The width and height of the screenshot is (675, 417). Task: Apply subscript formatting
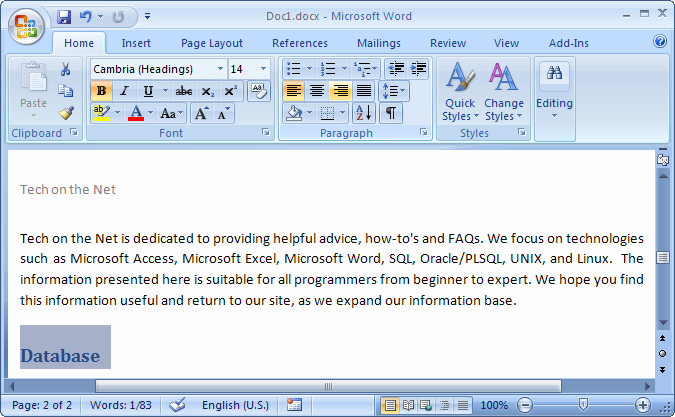coord(207,91)
